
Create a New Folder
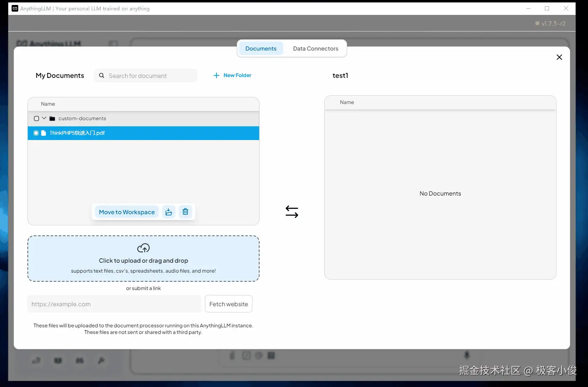[x=232, y=75]
